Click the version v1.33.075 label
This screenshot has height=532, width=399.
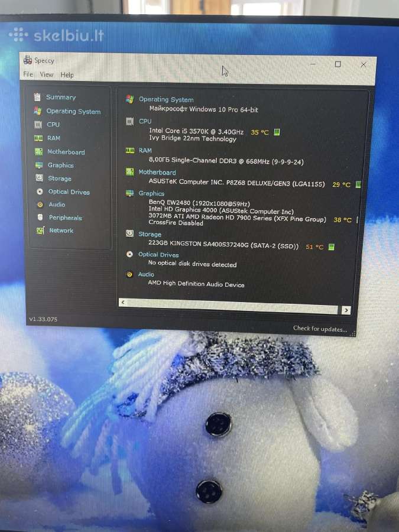click(43, 319)
